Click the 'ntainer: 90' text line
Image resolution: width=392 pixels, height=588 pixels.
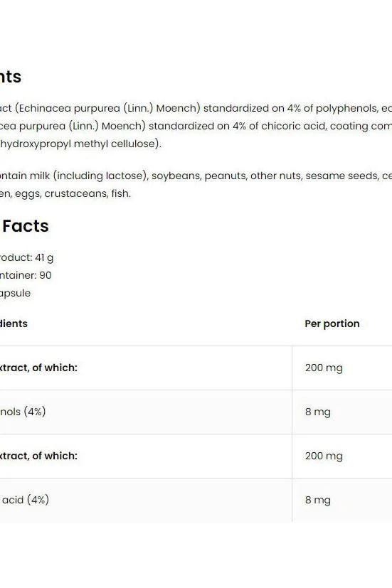coord(26,275)
